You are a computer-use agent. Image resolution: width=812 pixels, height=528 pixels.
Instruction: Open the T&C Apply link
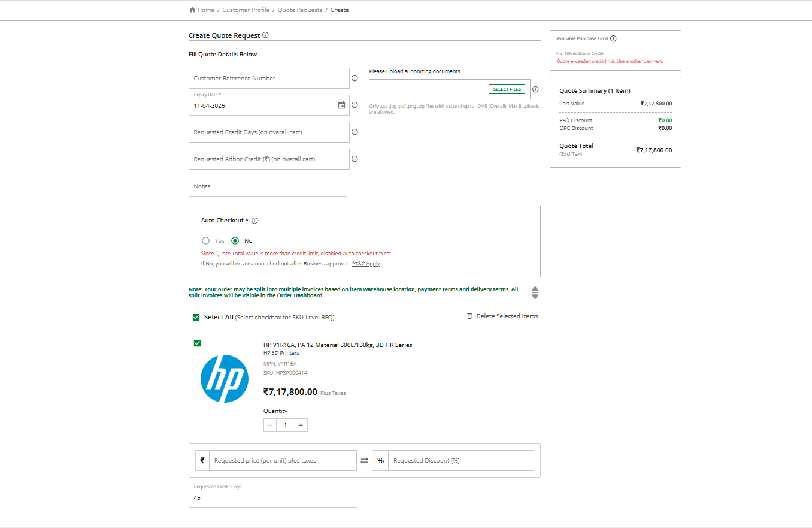click(x=366, y=263)
